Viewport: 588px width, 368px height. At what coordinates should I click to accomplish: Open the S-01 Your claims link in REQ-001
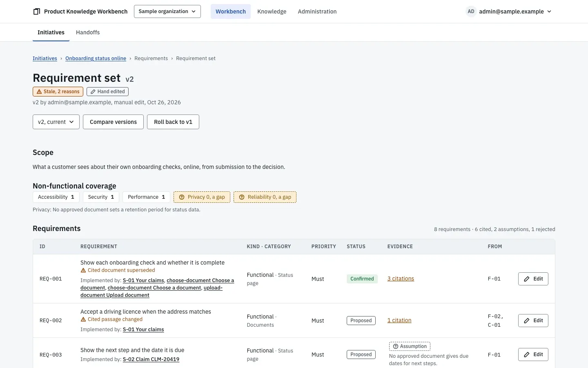click(143, 280)
